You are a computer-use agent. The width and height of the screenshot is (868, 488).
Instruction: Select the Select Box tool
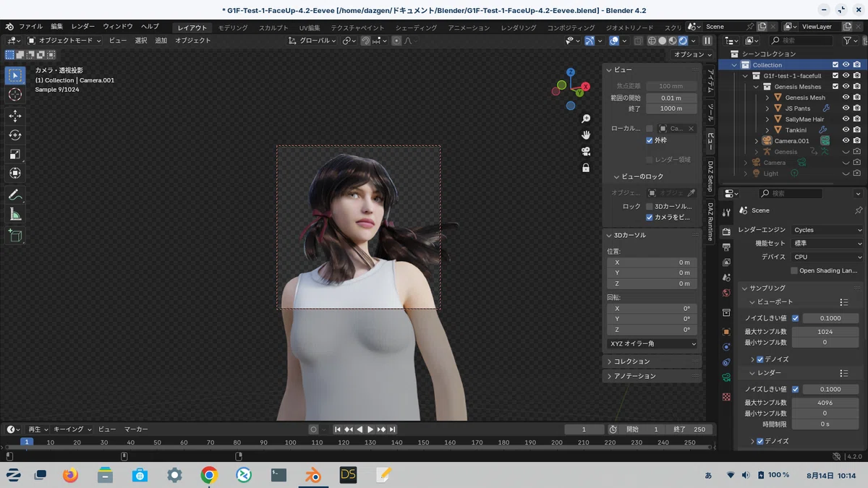tap(15, 75)
